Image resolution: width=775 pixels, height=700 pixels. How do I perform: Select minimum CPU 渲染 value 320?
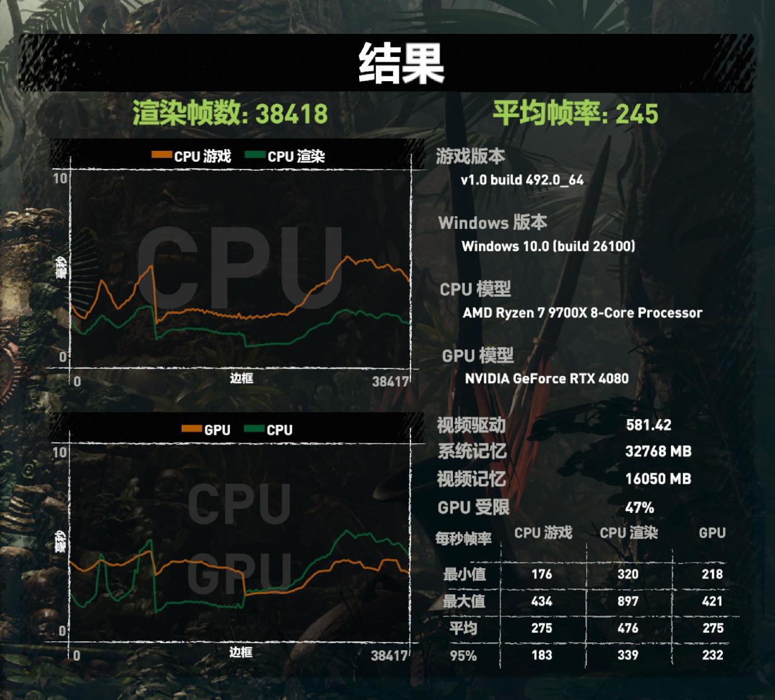point(628,573)
